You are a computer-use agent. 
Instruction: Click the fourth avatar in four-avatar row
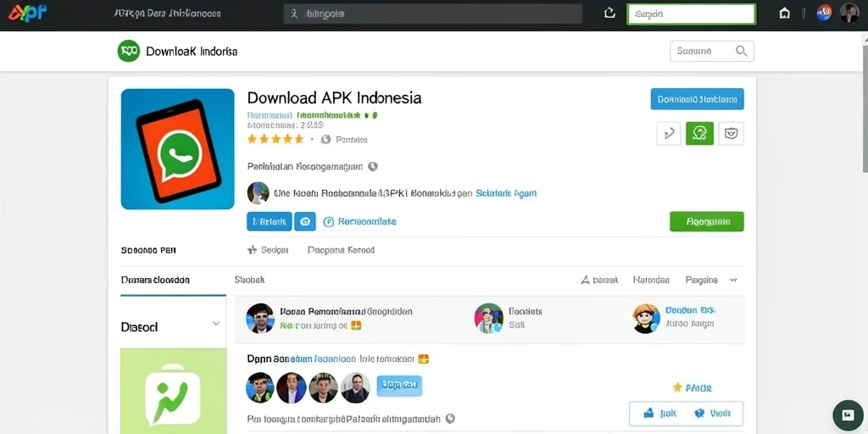pyautogui.click(x=355, y=387)
